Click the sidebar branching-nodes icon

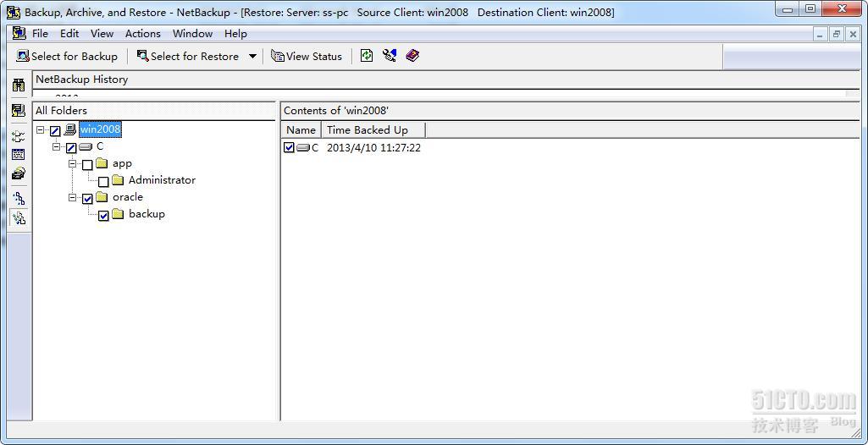point(19,136)
